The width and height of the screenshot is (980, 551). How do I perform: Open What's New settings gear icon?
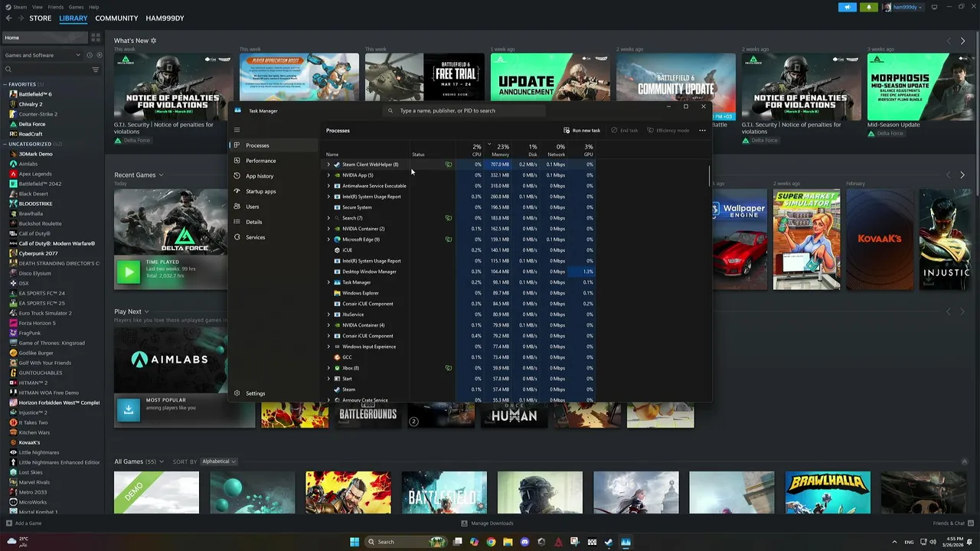(153, 41)
